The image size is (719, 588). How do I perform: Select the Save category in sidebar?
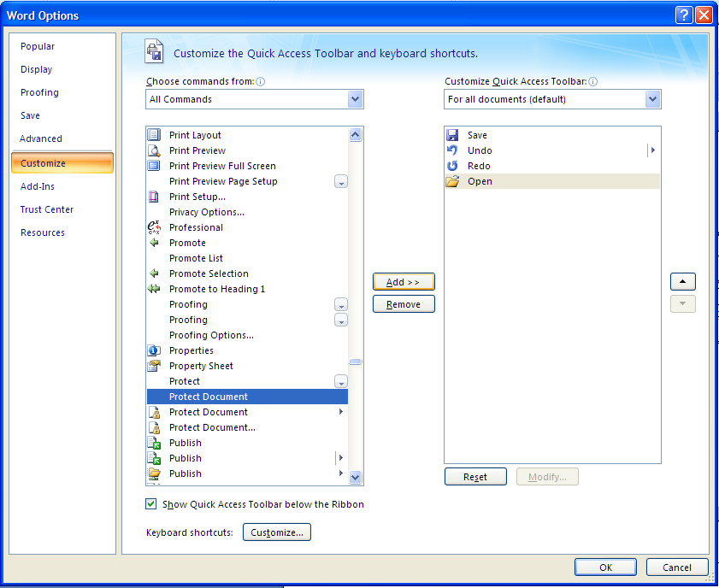(x=30, y=115)
